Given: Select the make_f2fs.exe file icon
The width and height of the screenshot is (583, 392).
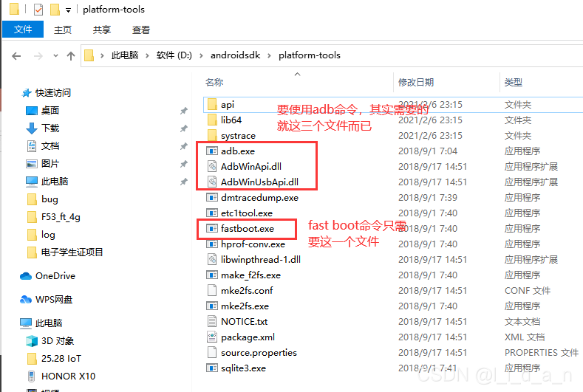Looking at the screenshot, I should (x=212, y=275).
